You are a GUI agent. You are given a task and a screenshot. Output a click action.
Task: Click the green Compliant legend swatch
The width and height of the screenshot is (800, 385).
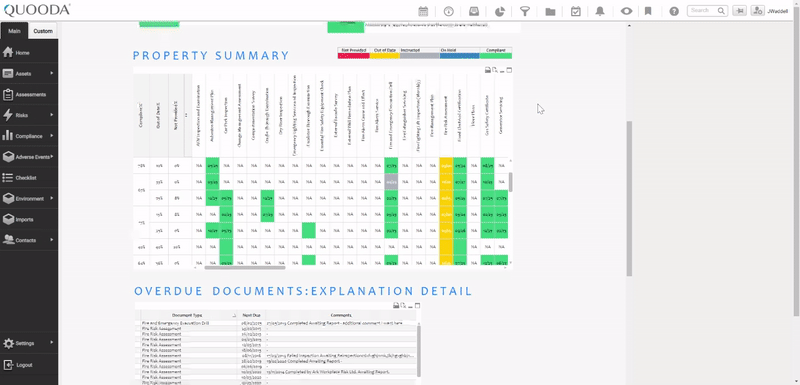tap(495, 56)
